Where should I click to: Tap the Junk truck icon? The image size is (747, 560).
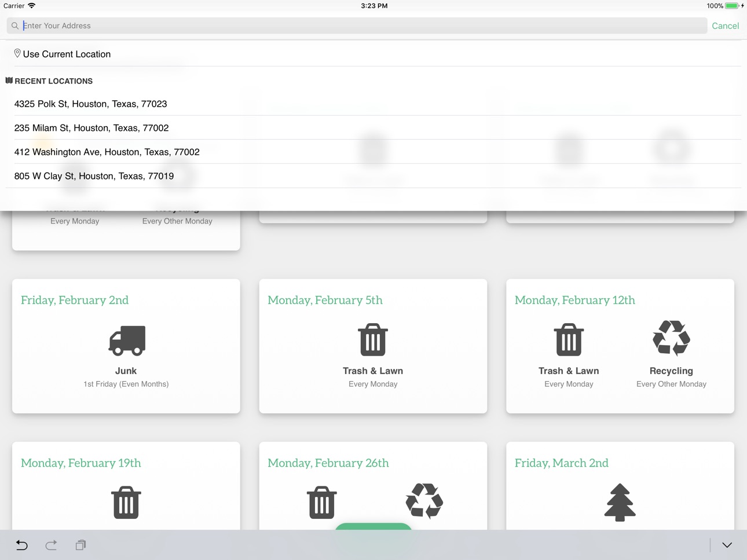tap(127, 340)
